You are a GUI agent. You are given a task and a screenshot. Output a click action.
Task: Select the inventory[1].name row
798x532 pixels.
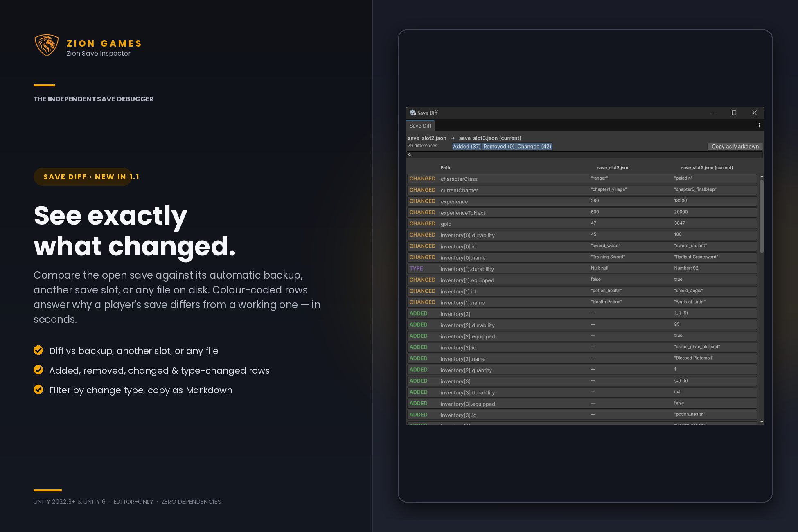pyautogui.click(x=582, y=303)
